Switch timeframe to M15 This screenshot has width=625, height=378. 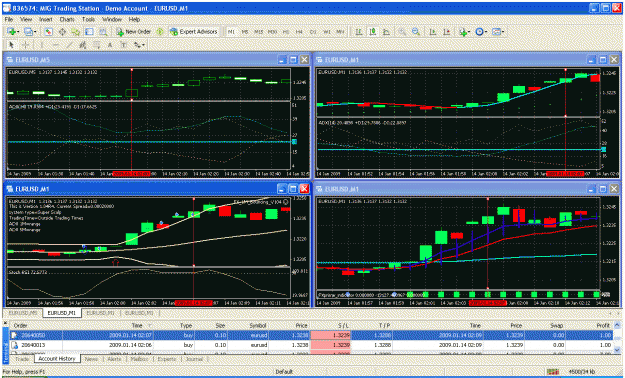click(x=258, y=32)
